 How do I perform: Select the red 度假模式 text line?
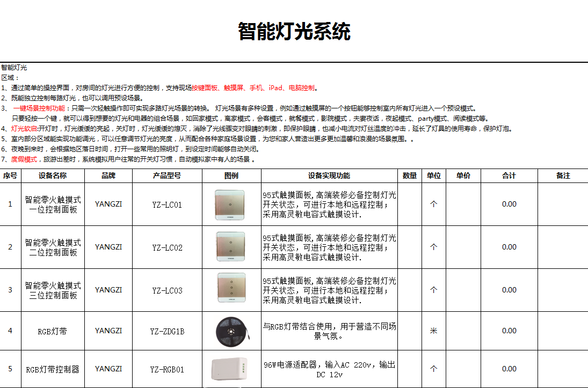24,159
